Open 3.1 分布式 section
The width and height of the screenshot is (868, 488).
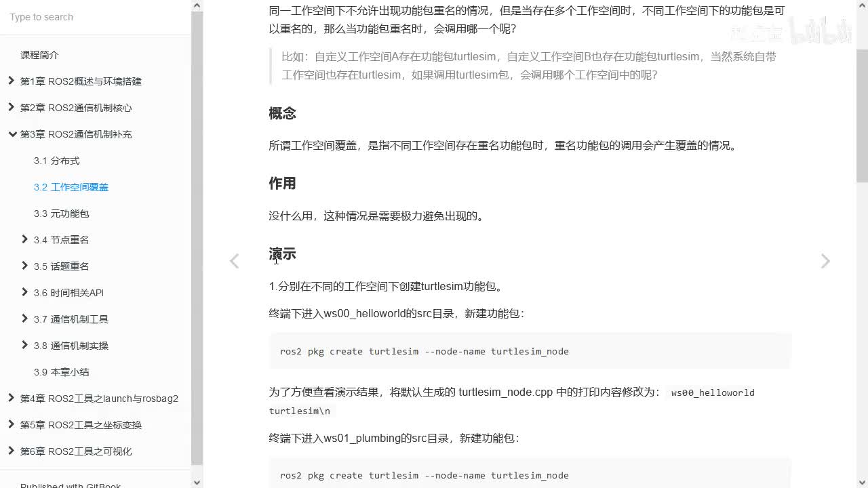click(57, 161)
